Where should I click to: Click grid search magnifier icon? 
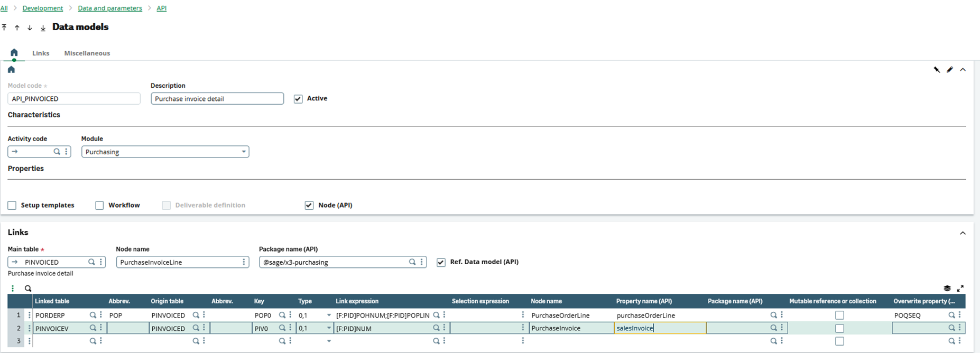coord(28,289)
